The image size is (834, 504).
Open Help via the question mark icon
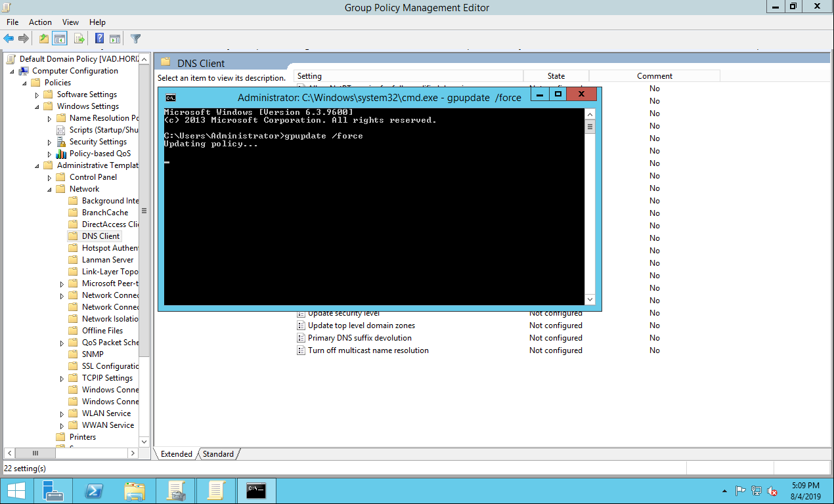pos(99,39)
